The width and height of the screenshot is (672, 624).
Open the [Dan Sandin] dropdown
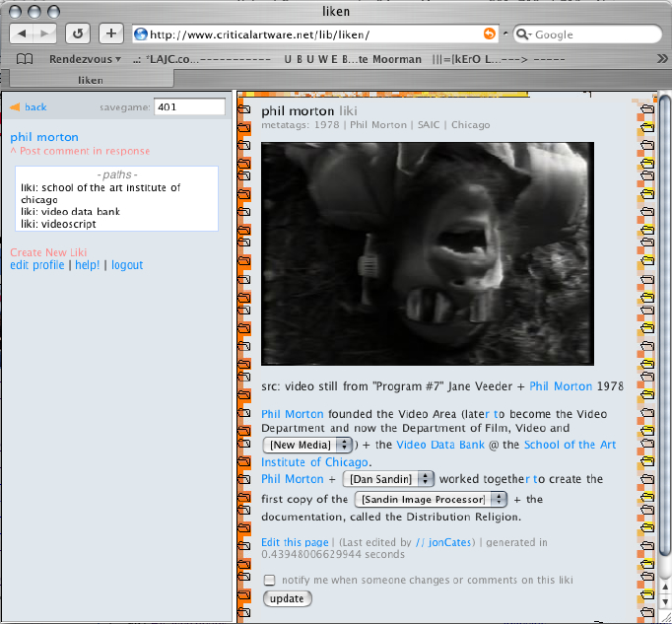(x=388, y=479)
